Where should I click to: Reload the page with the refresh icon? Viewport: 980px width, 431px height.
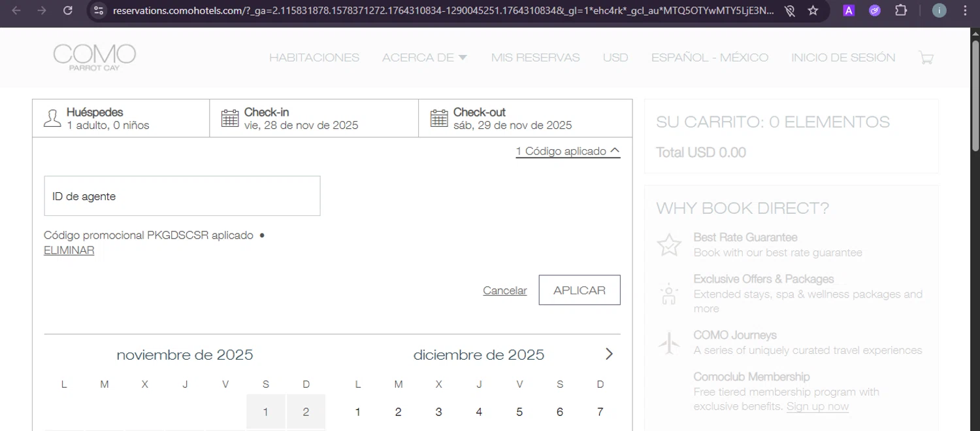click(68, 10)
